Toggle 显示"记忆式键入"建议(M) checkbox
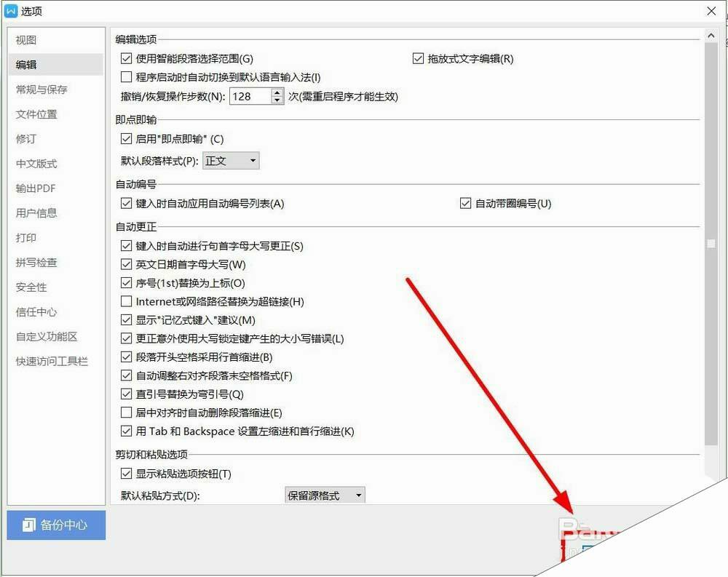Screen dimensions: 728x577 click(126, 320)
